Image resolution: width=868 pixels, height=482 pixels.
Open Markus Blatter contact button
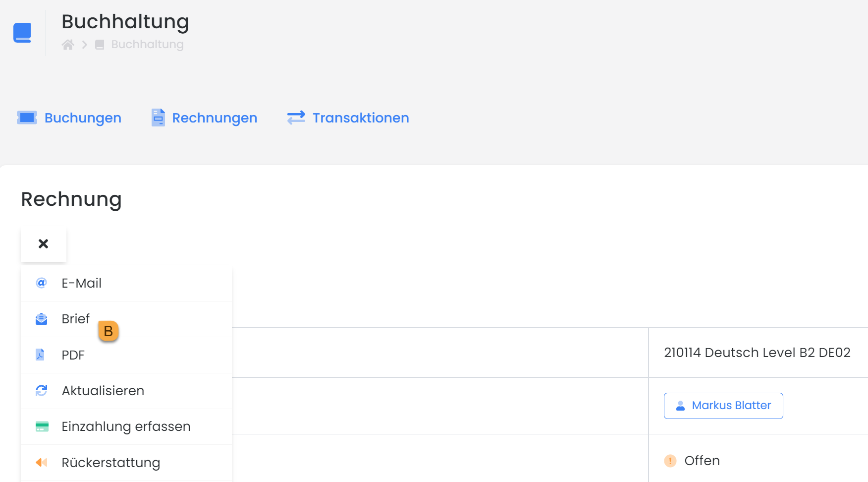(723, 406)
